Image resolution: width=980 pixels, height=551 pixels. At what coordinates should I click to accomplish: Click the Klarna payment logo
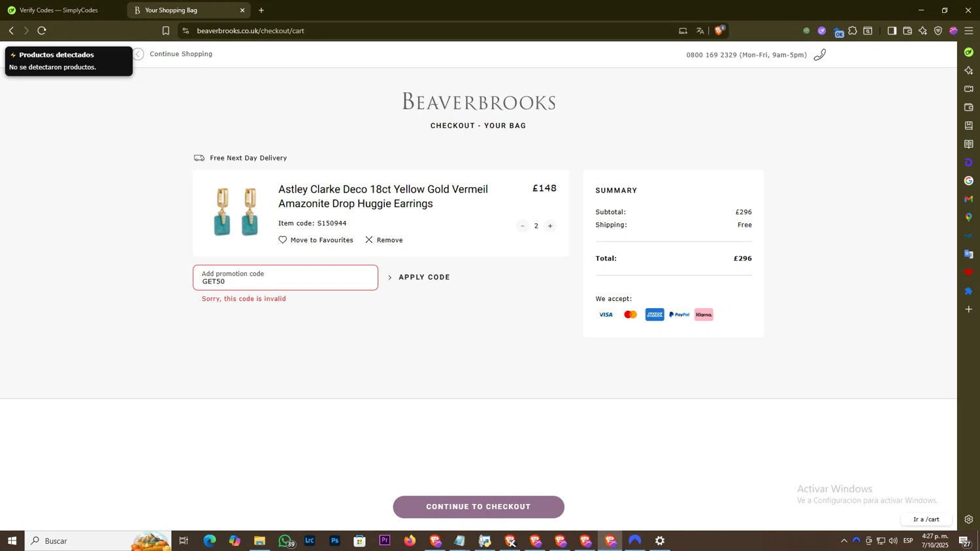pyautogui.click(x=704, y=315)
